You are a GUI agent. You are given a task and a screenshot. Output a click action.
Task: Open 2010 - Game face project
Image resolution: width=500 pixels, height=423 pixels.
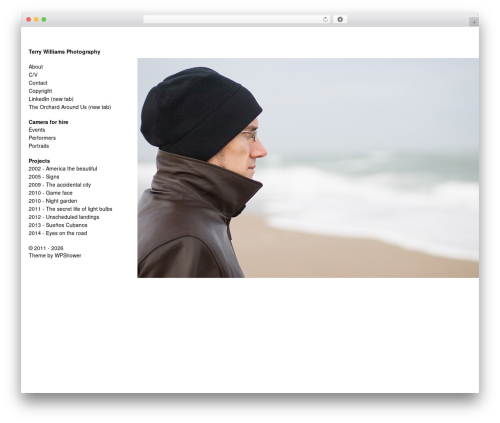[50, 193]
